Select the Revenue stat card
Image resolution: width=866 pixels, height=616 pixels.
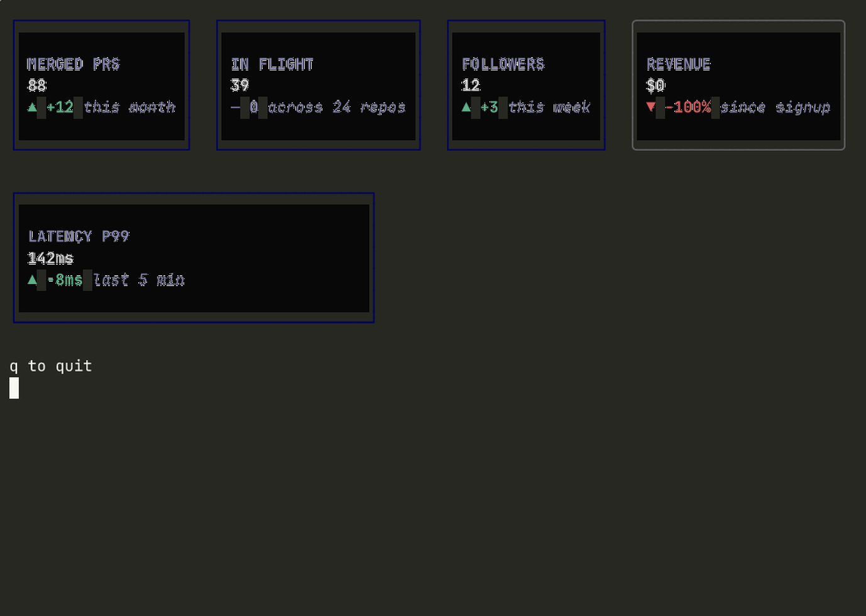(738, 85)
